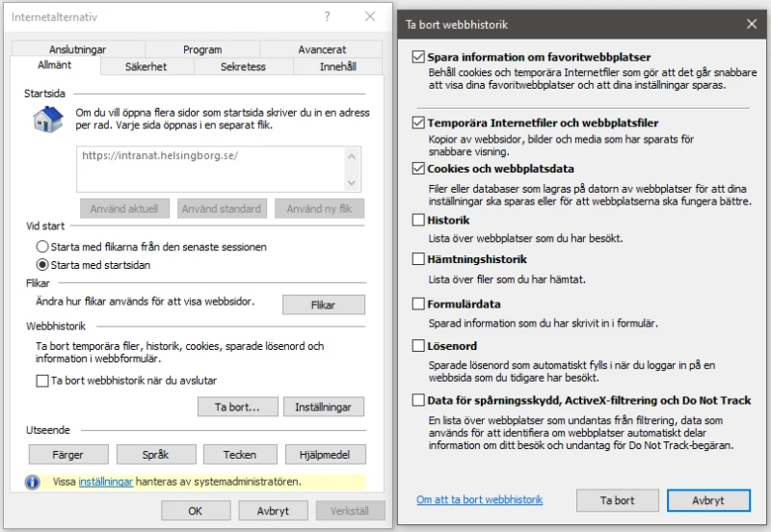The height and width of the screenshot is (532, 771).
Task: Check Data för spårningsskydd, ActiveX-filtrering option
Action: tap(418, 400)
